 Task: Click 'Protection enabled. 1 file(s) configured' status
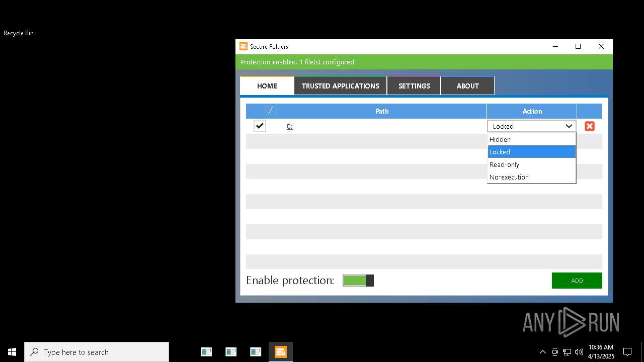pyautogui.click(x=297, y=62)
